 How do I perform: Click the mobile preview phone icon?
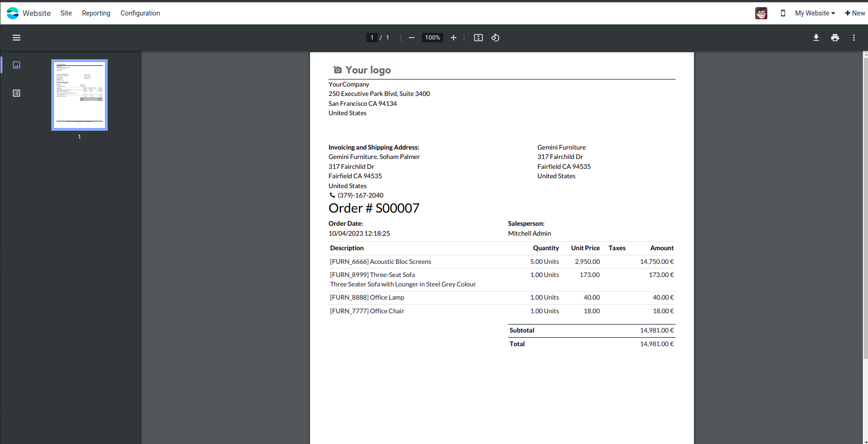tap(783, 13)
